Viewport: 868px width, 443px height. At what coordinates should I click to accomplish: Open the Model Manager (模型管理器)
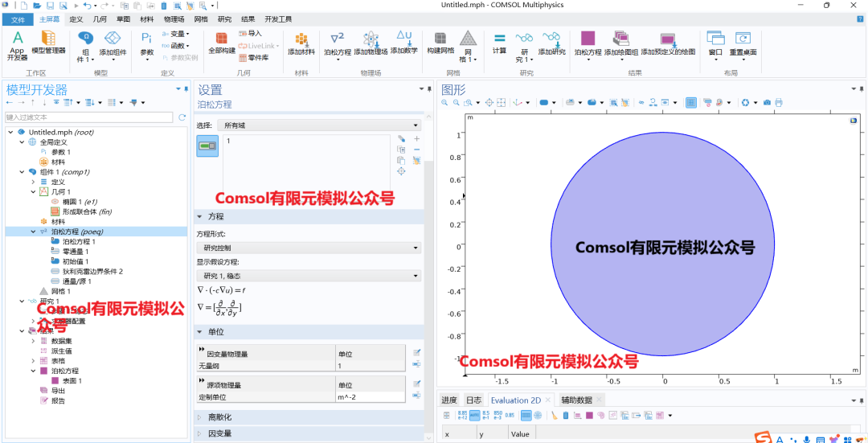48,43
